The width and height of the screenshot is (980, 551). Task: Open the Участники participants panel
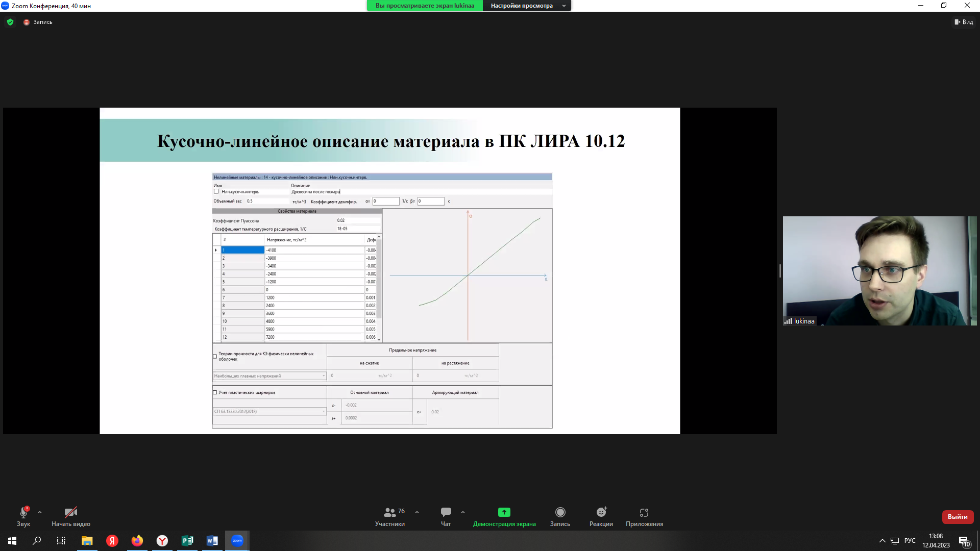point(390,516)
